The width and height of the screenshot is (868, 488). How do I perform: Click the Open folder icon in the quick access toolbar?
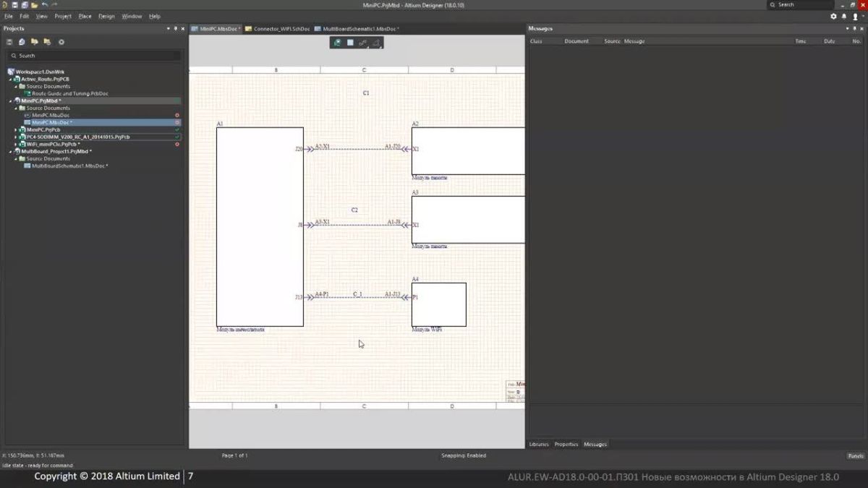pos(34,4)
